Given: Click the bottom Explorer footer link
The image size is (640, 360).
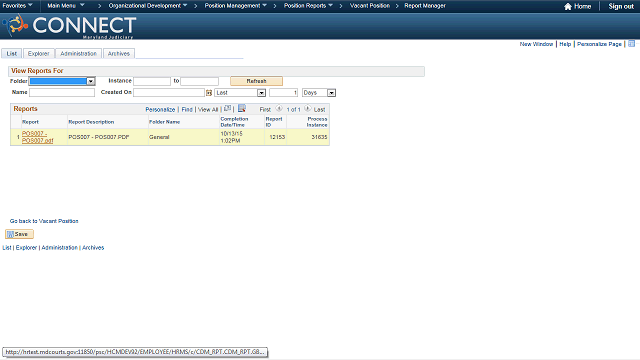Looking at the screenshot, I should 26,248.
